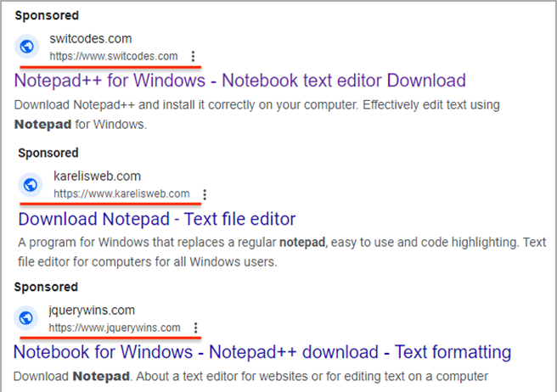The height and width of the screenshot is (392, 557).
Task: Open the "Notepad++ for Windows - Notebook text editor Download" result
Action: click(x=240, y=81)
